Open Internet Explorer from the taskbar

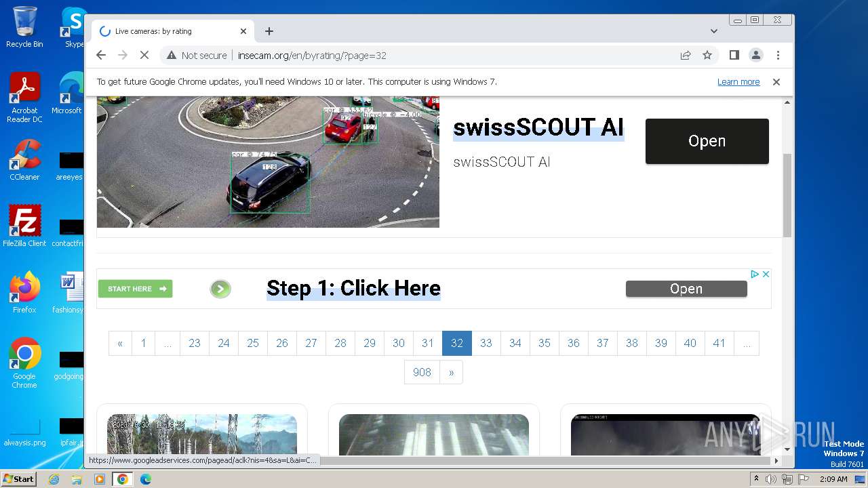pos(54,479)
